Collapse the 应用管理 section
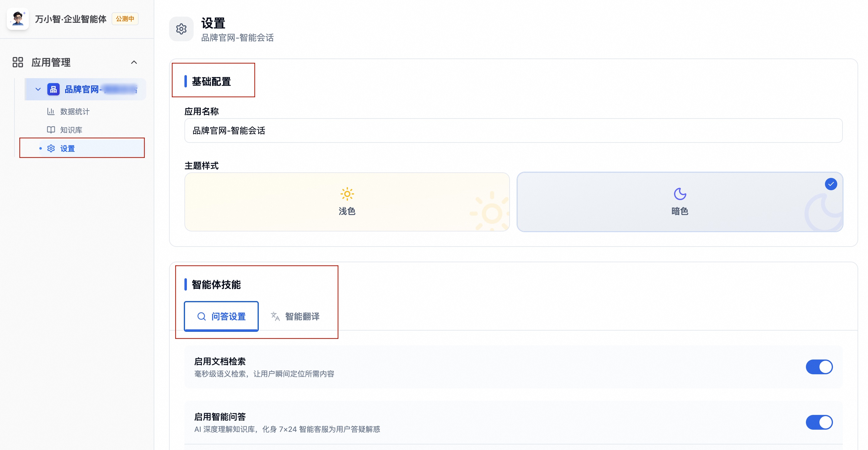 [x=134, y=62]
